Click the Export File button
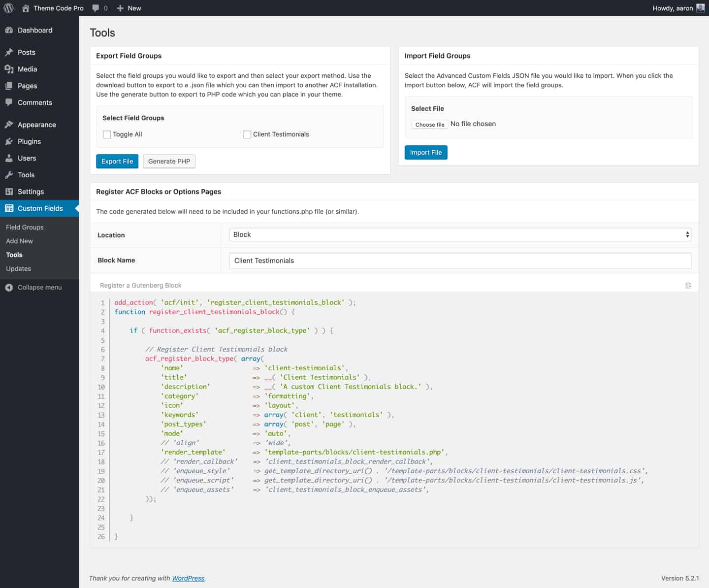The image size is (709, 588). coord(117,161)
